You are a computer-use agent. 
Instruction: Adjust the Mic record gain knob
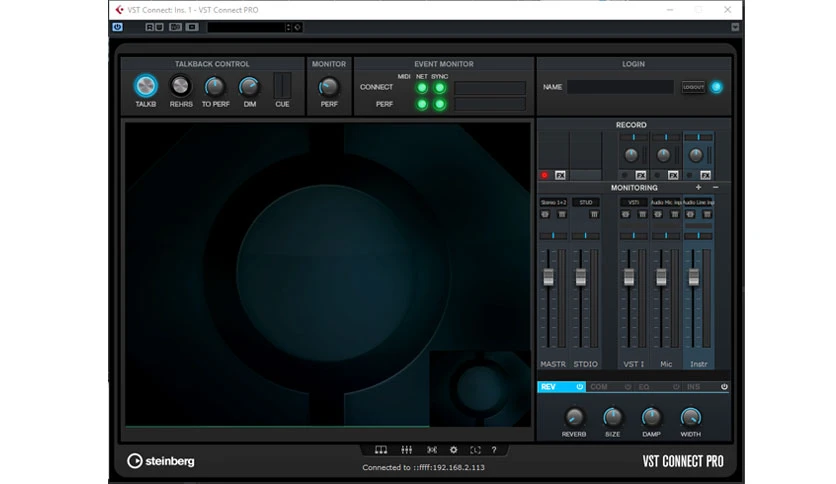click(x=663, y=155)
